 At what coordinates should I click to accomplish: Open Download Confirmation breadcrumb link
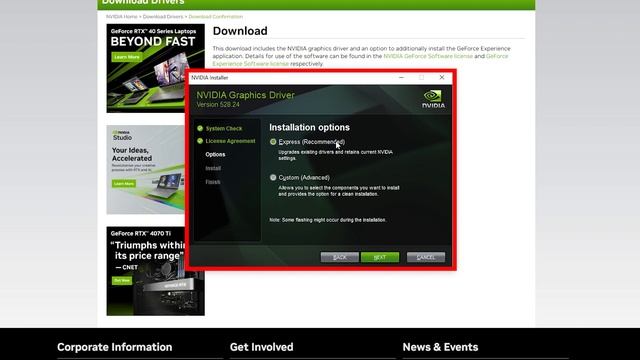216,17
